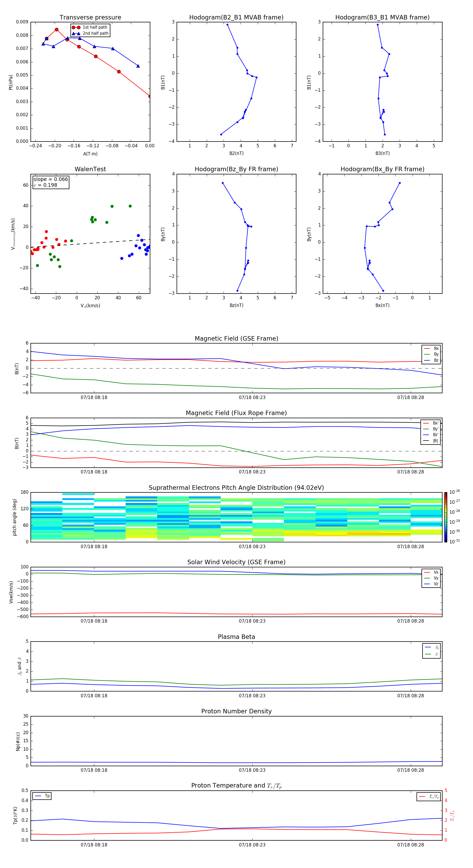Click 'Magnetic Field (GSE Frame)' title
Image resolution: width=473 pixels, height=868 pixels.
pos(236,339)
